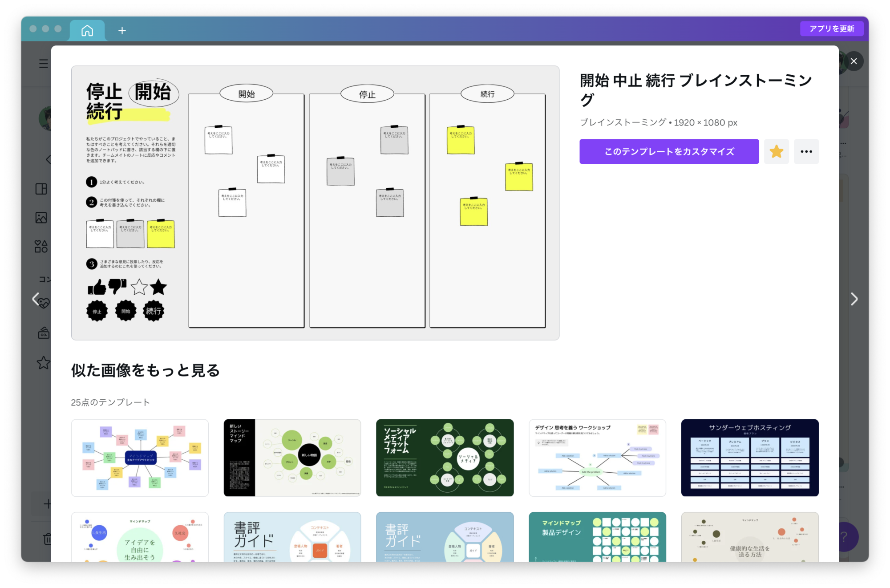Go to previous template with left arrow
This screenshot has width=890, height=588.
pyautogui.click(x=36, y=299)
